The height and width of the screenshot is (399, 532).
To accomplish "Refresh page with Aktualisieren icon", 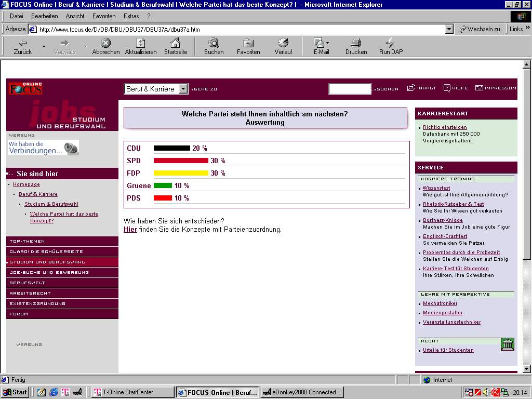I will (140, 43).
